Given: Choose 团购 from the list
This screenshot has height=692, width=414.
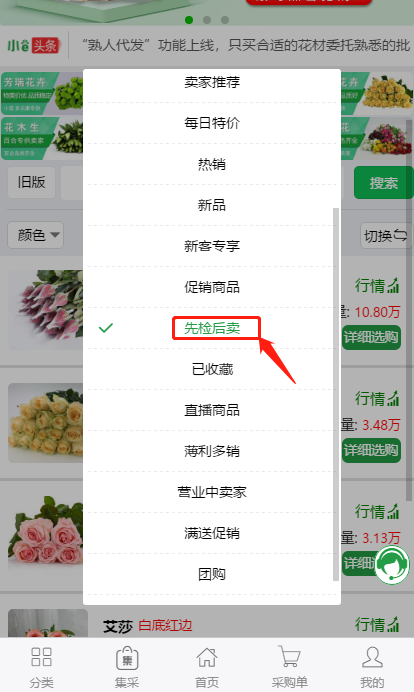Looking at the screenshot, I should click(212, 574).
